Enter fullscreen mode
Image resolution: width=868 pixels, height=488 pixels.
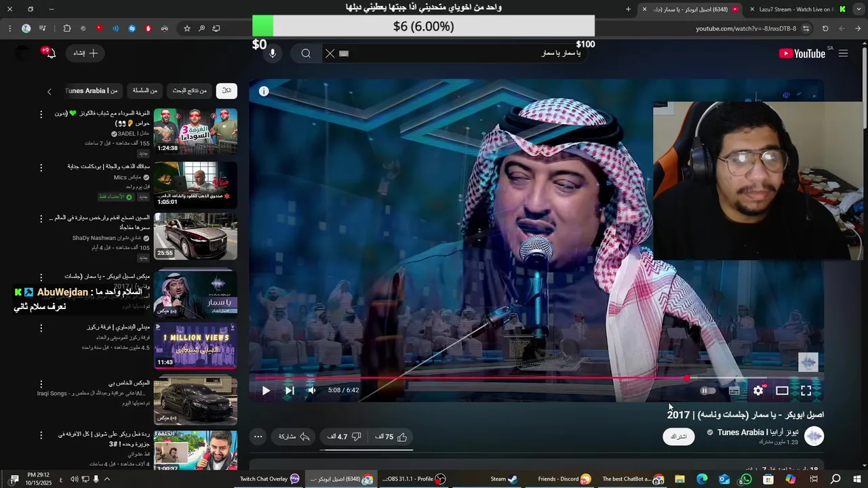806,390
